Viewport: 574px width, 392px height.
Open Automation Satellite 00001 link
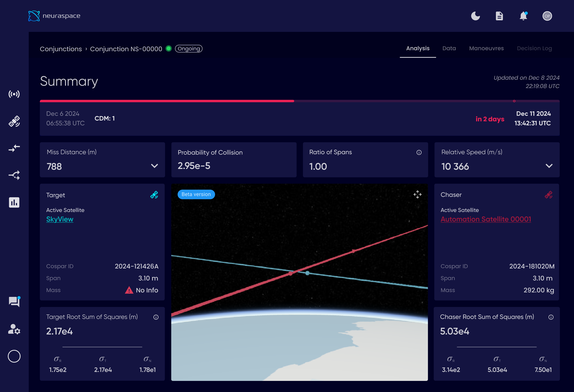point(486,219)
